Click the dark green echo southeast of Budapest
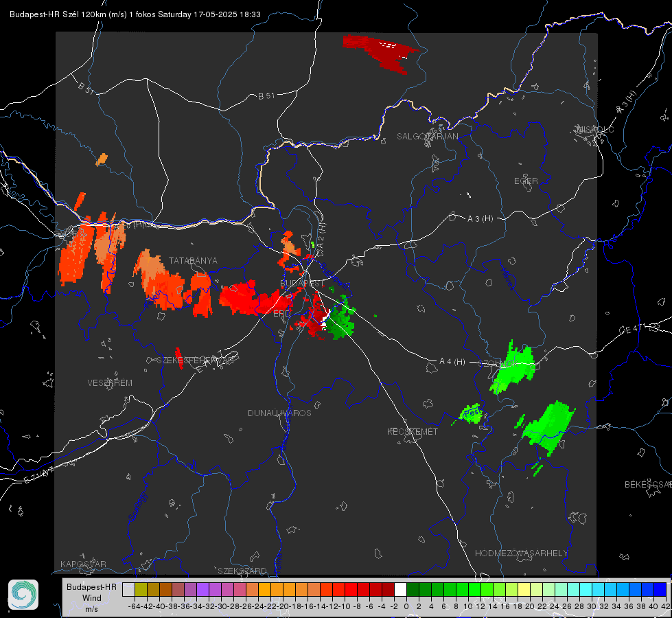 coord(341,319)
